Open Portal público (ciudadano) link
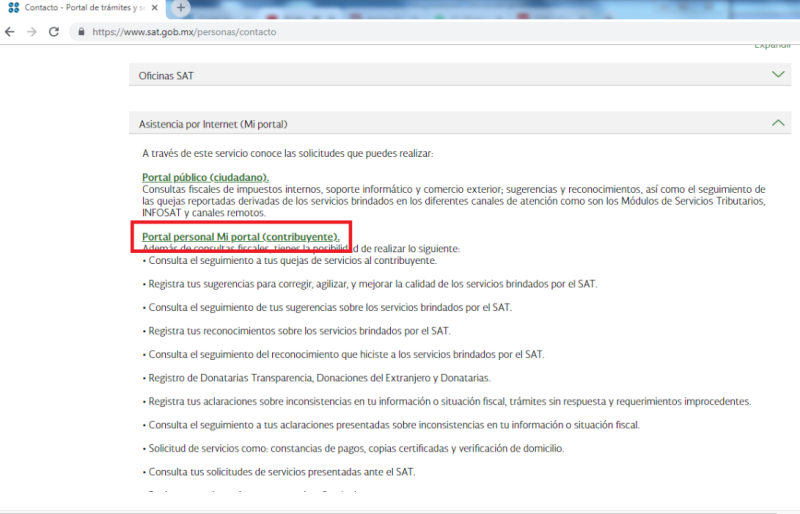The height and width of the screenshot is (514, 800). 205,177
